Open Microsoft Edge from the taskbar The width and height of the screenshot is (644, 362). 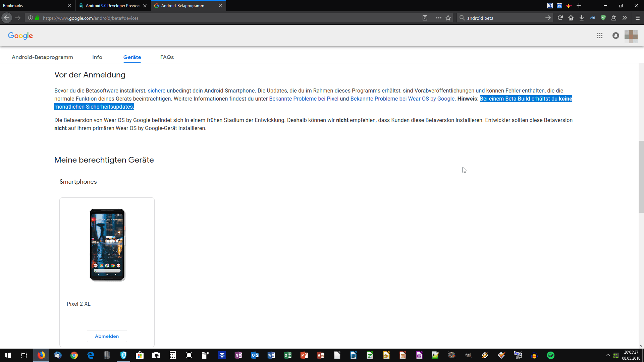[91, 355]
